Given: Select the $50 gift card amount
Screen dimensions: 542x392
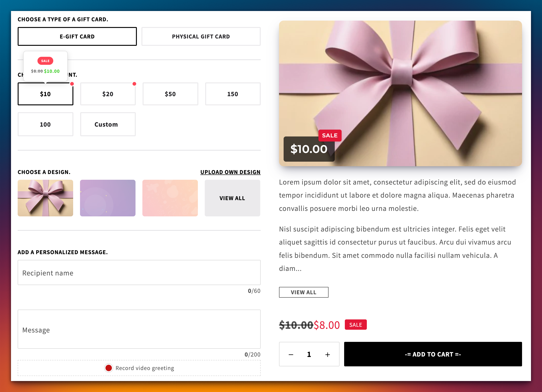Looking at the screenshot, I should click(x=170, y=94).
